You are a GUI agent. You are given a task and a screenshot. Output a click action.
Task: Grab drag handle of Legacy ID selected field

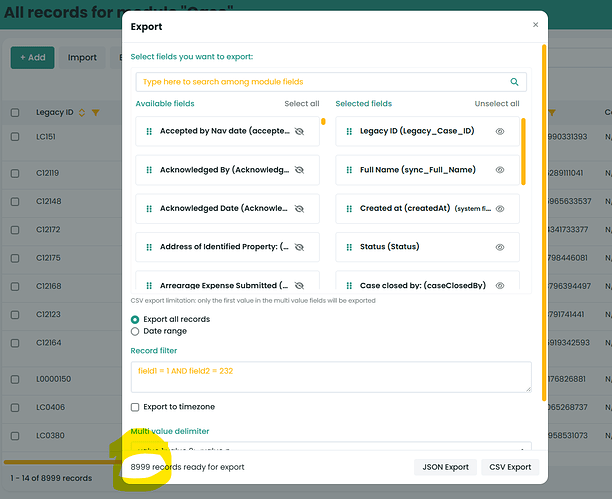[x=349, y=131]
